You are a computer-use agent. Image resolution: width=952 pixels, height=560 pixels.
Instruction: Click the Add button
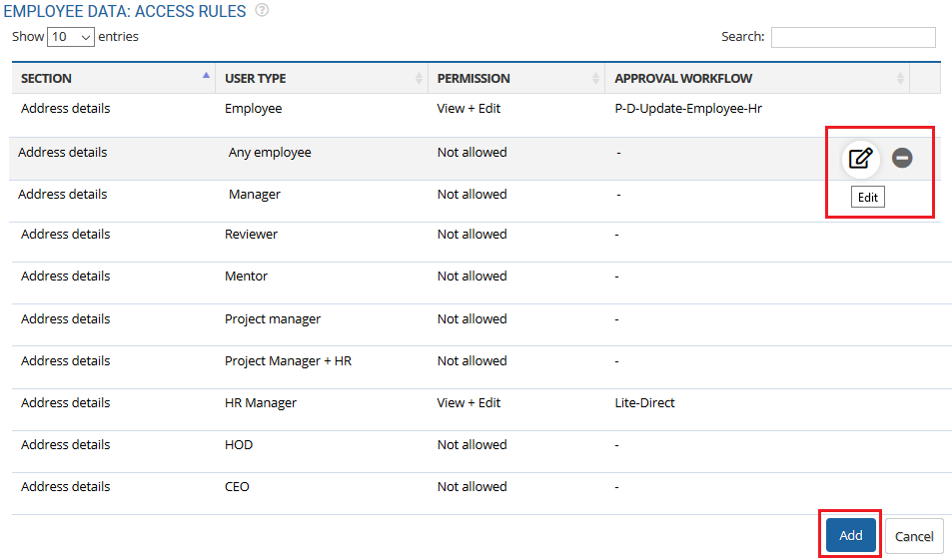click(x=850, y=535)
